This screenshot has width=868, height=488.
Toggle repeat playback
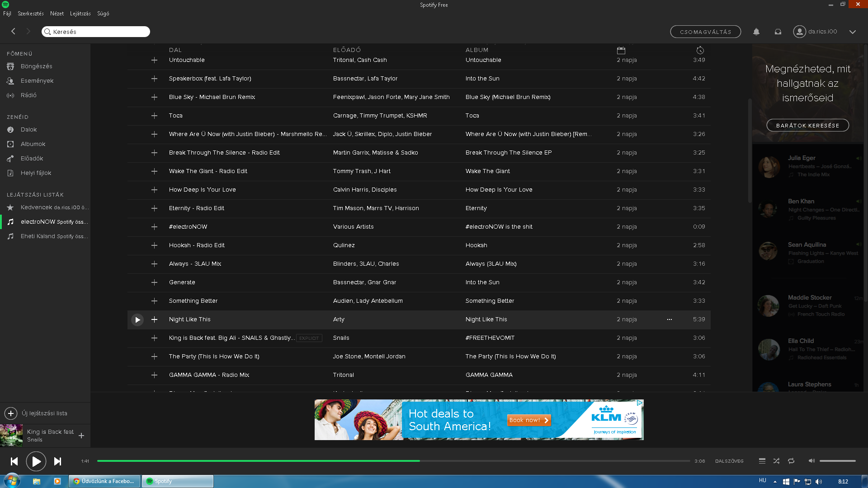[x=791, y=461]
